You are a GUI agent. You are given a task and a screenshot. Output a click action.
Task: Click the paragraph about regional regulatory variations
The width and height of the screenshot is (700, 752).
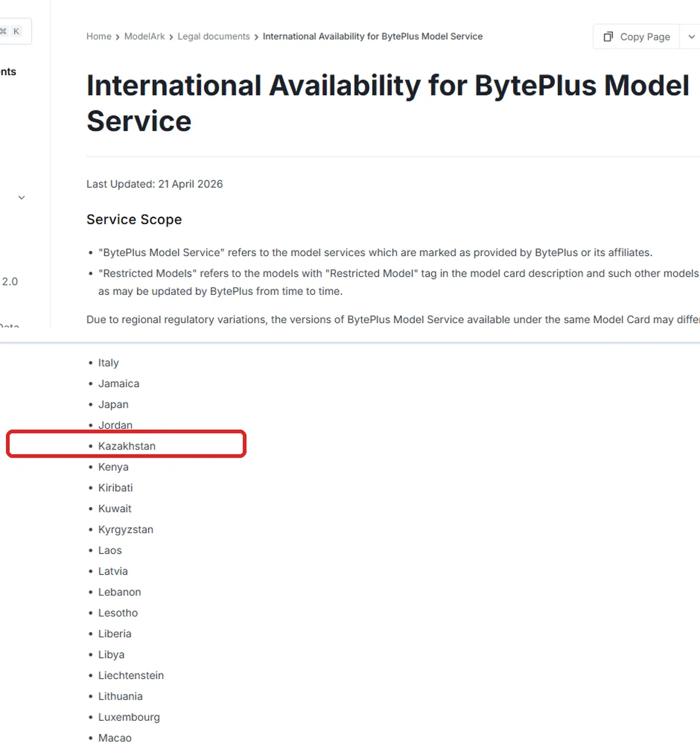pos(393,320)
